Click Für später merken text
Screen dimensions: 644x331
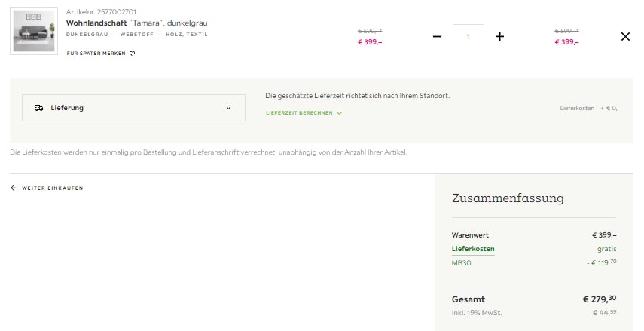coord(96,54)
